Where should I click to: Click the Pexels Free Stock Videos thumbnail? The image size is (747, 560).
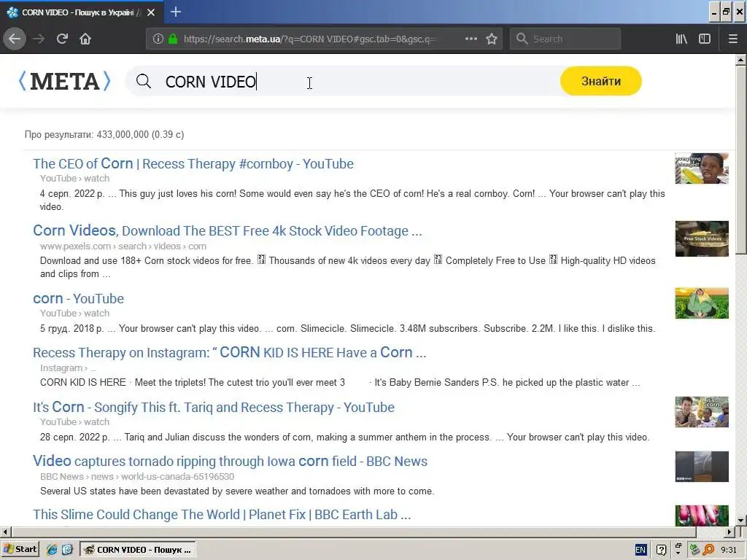702,238
